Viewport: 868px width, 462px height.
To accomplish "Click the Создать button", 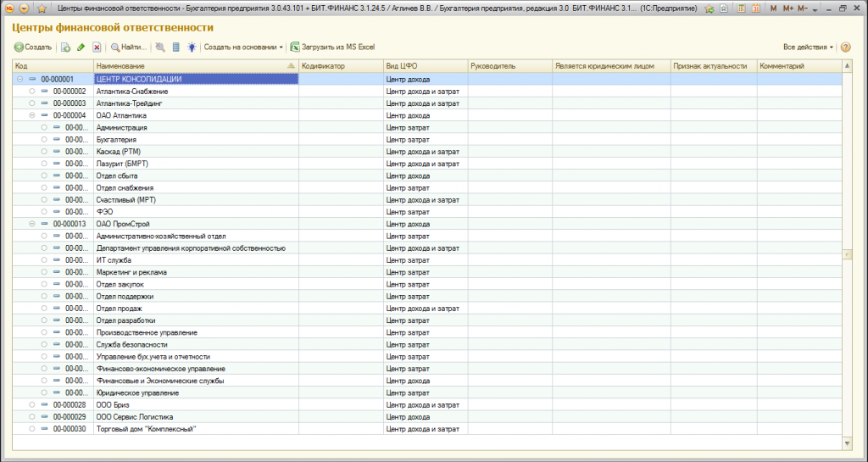I will pos(33,47).
